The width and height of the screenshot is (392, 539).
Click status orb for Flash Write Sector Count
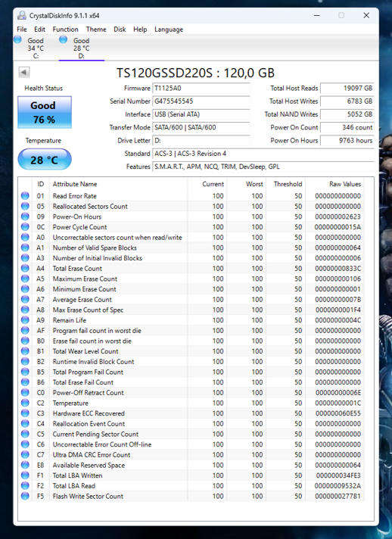pyautogui.click(x=25, y=496)
